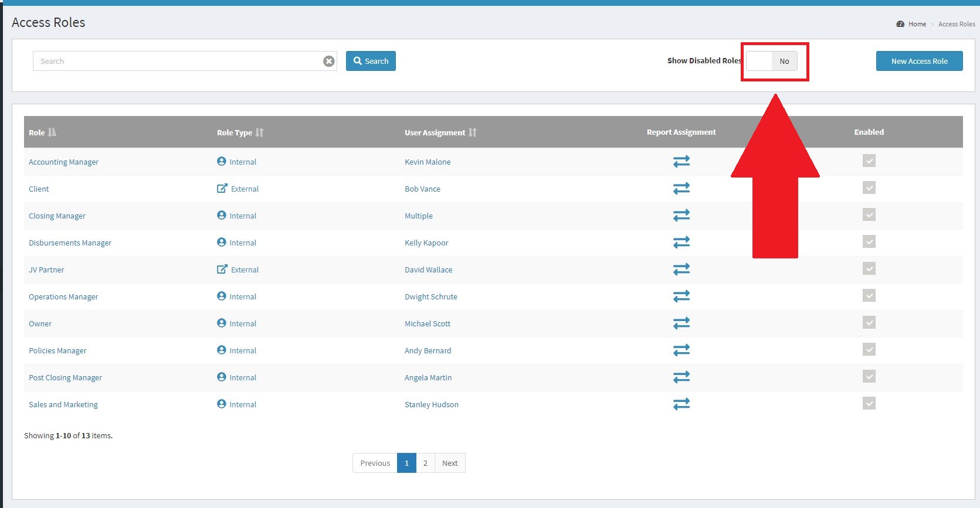
Task: Click user David Wallace
Action: coord(428,270)
